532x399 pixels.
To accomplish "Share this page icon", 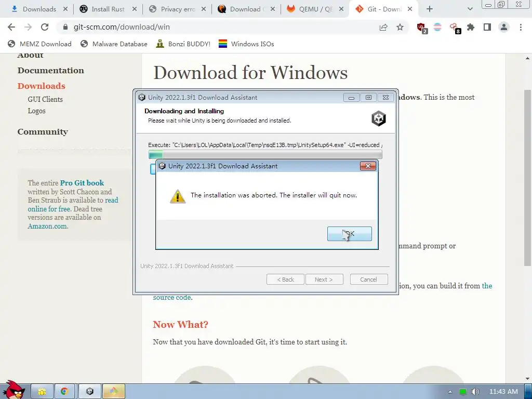I will 383,27.
